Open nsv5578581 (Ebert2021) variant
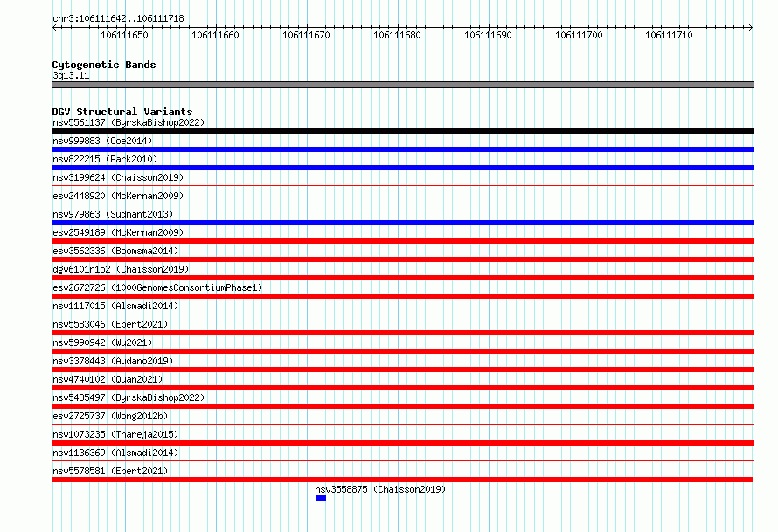This screenshot has width=778, height=532. (110, 471)
